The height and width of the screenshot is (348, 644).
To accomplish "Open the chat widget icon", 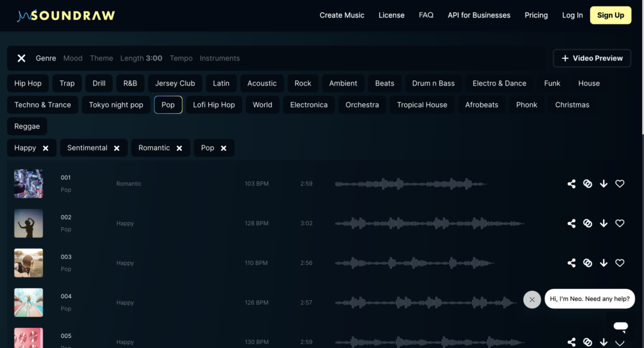I will (620, 326).
